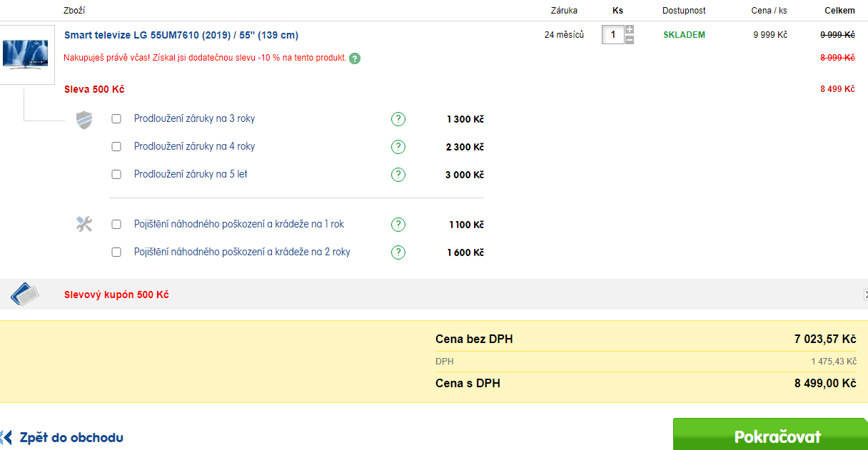
Task: Expand Slevový kupón 500 Kč section
Action: coord(116,295)
